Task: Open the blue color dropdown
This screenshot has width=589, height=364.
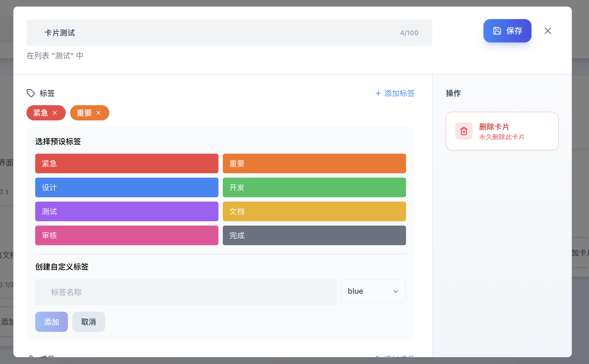Action: (373, 291)
